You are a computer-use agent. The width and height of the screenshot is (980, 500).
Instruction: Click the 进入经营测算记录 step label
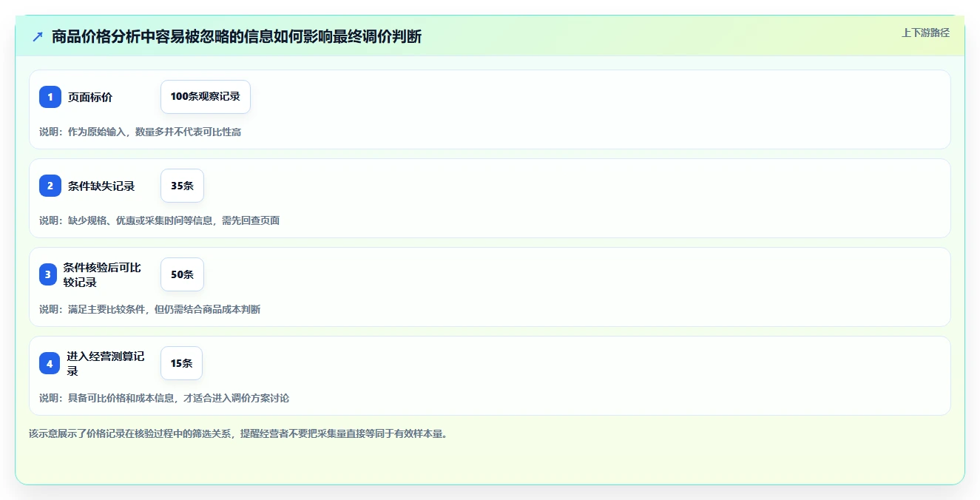[106, 363]
